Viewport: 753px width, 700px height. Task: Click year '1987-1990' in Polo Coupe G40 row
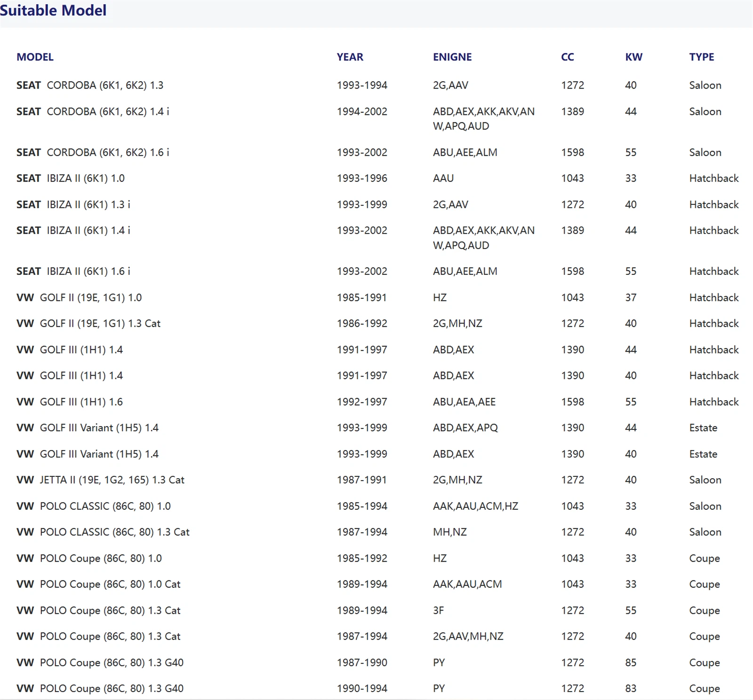[362, 663]
